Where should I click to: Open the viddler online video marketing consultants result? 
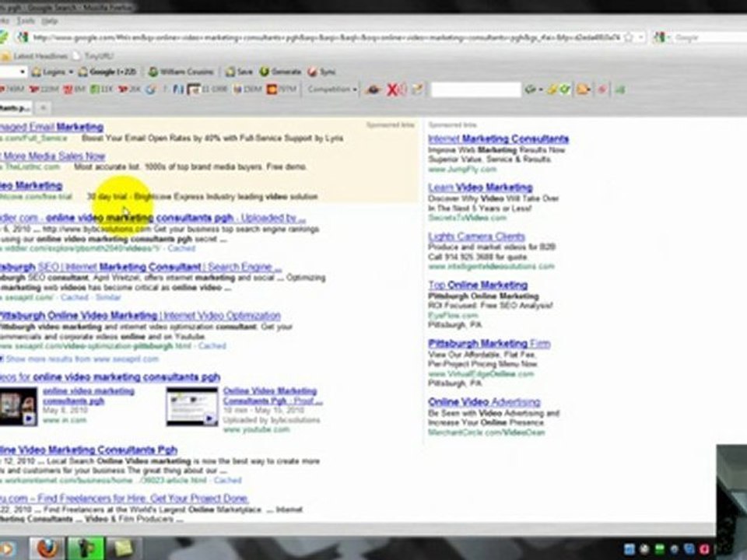point(153,218)
